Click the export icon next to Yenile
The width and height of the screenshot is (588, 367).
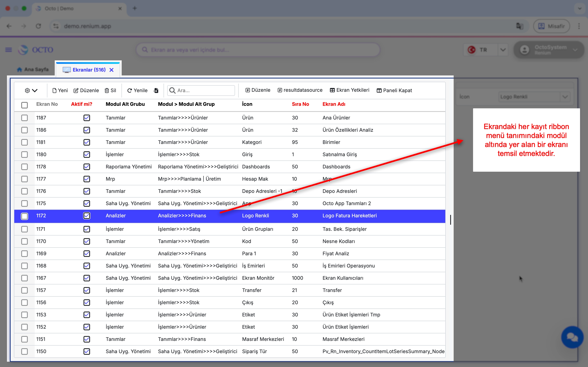156,91
